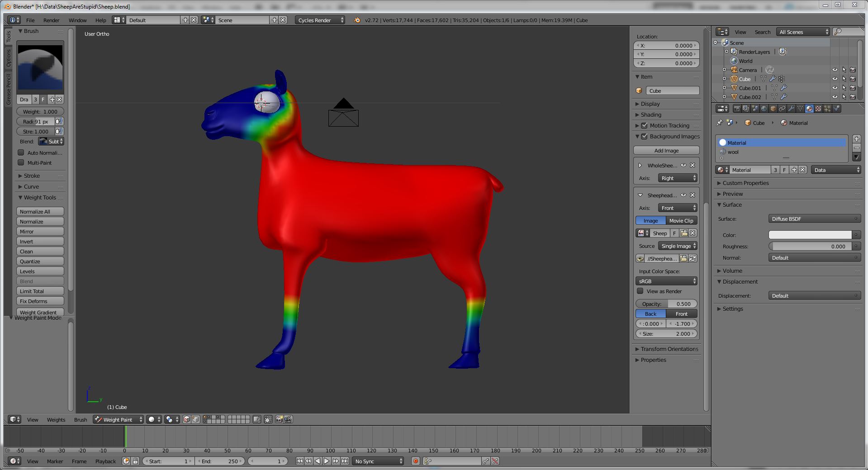The width and height of the screenshot is (868, 470).
Task: Open the Weights menu in 3D view header
Action: pos(56,419)
